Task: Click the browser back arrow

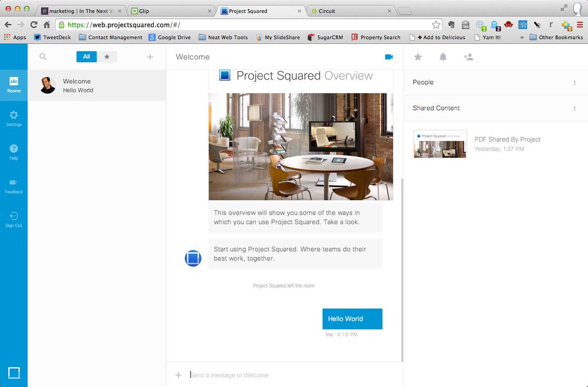Action: [8, 25]
